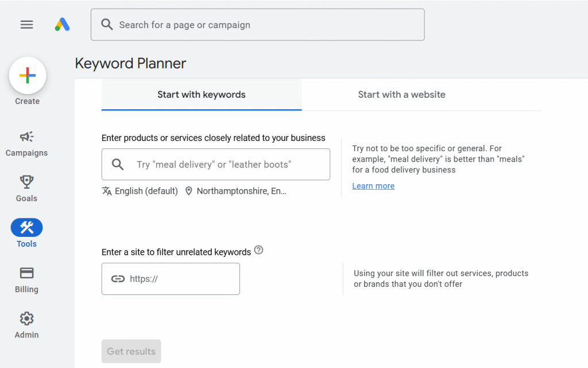Change the English (default) language setting
This screenshot has height=368, width=588.
(140, 191)
